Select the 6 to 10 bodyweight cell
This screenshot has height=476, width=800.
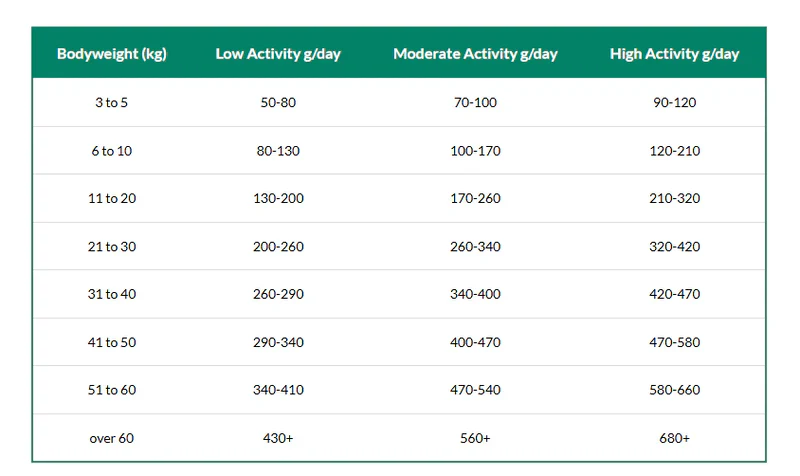tap(112, 151)
